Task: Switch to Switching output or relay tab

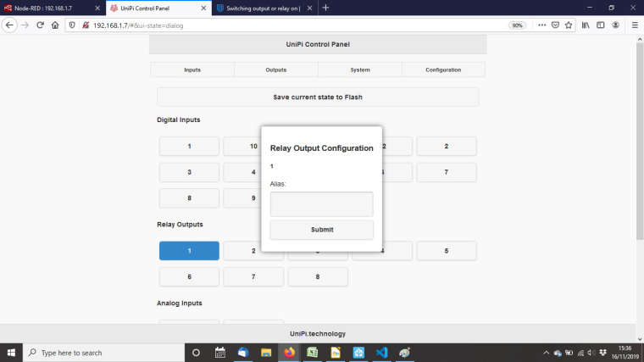Action: [263, 8]
